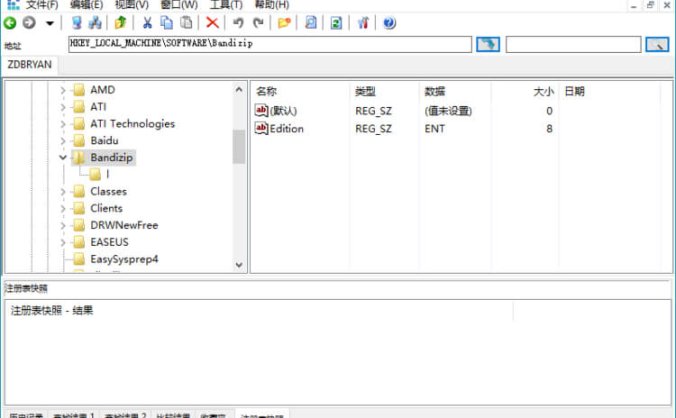Screen dimensions: 676x418
Task: Select the ZDBRYAN tab
Action: pyautogui.click(x=29, y=65)
